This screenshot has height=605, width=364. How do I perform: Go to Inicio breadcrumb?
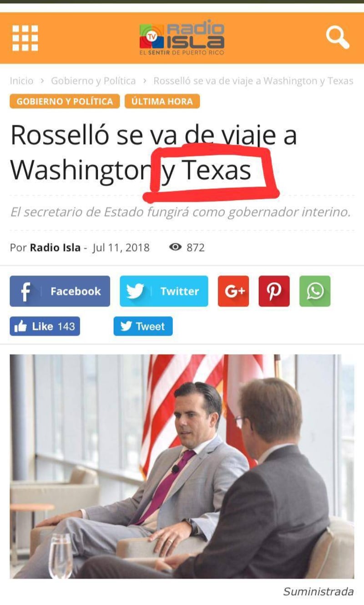point(21,81)
